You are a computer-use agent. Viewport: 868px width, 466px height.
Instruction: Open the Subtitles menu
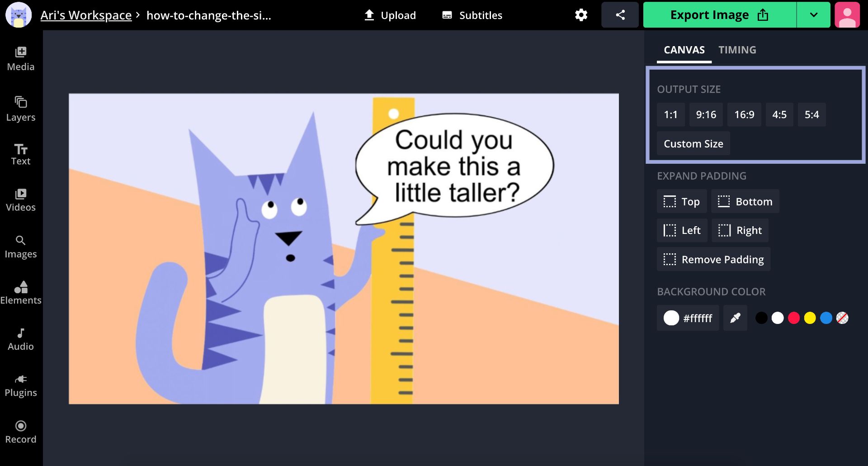(472, 15)
